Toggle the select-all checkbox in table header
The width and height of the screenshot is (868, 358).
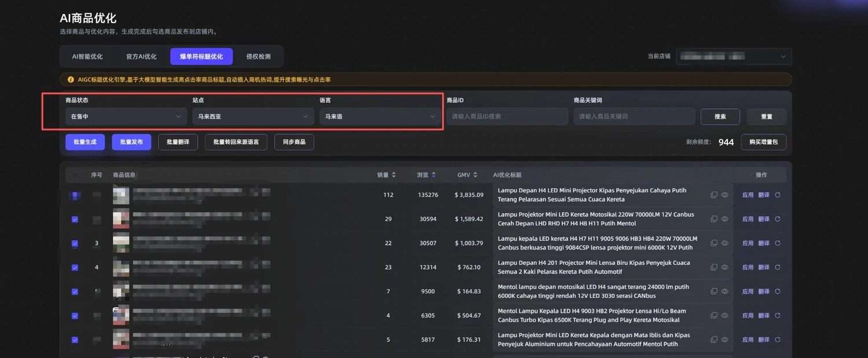coord(75,175)
